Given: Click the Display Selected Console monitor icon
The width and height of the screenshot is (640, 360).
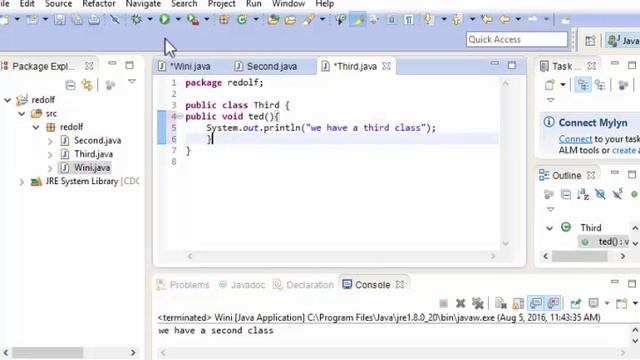Looking at the screenshot, I should [593, 303].
